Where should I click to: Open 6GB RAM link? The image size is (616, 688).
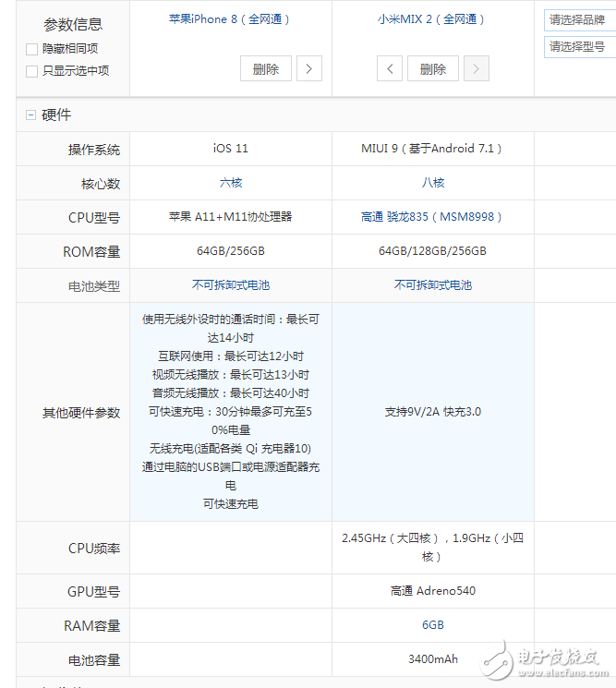433,625
